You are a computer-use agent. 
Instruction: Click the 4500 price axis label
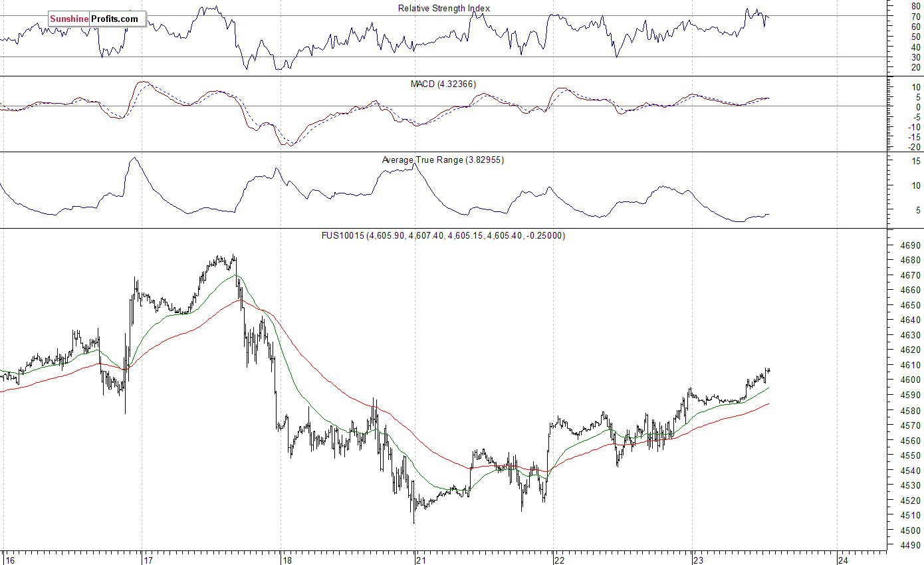[x=911, y=531]
